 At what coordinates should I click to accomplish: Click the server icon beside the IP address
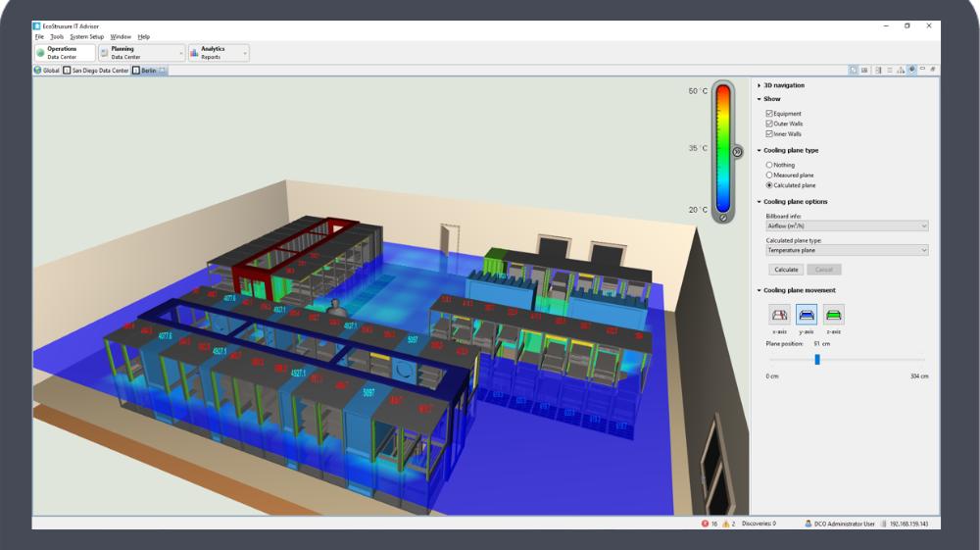[x=884, y=524]
